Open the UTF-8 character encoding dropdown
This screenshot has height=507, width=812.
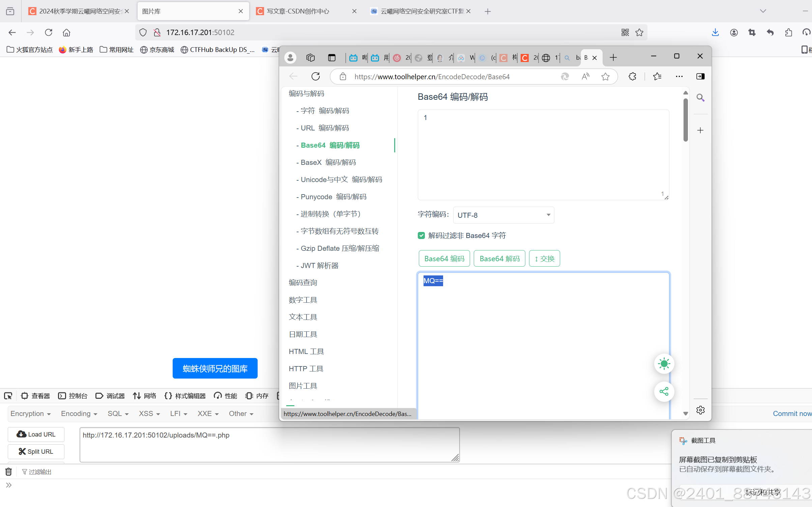point(503,215)
